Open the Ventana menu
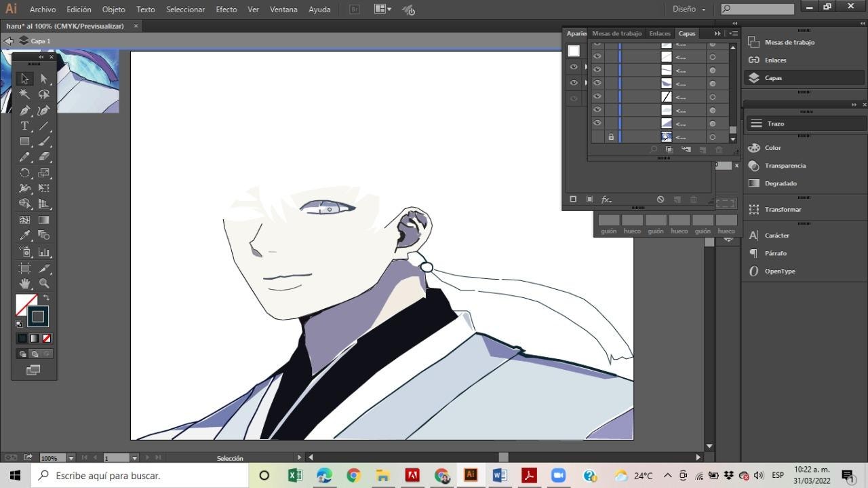Image resolution: width=868 pixels, height=488 pixels. tap(283, 9)
